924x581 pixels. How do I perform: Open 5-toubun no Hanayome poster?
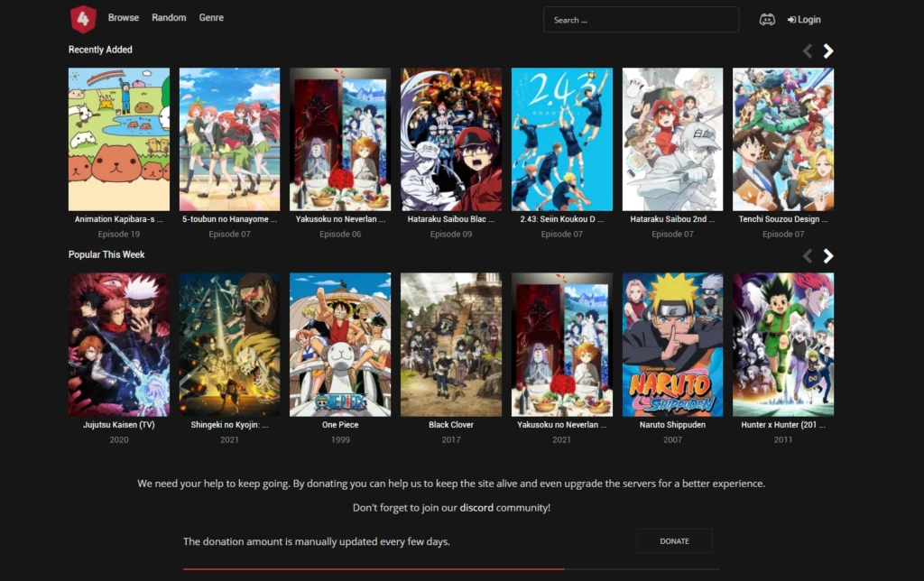(230, 139)
